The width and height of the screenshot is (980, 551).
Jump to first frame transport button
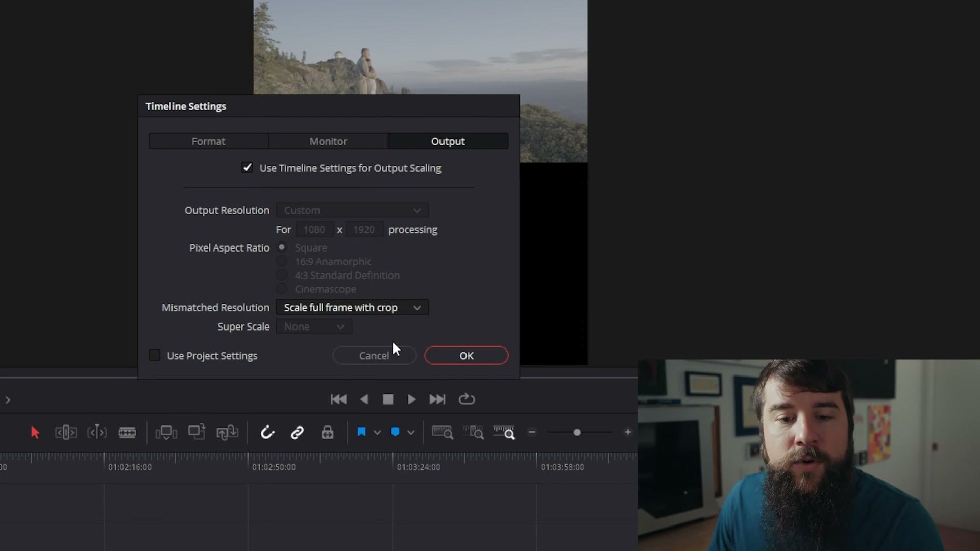[x=338, y=399]
